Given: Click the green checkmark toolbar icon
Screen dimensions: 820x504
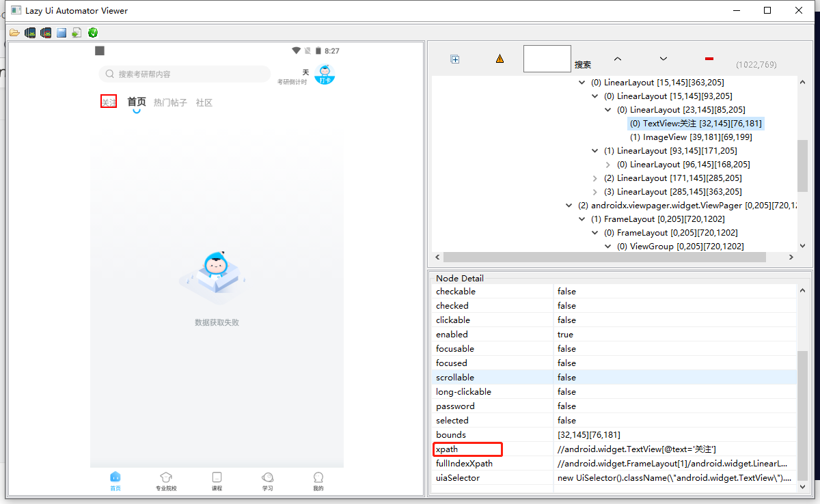Looking at the screenshot, I should click(92, 32).
